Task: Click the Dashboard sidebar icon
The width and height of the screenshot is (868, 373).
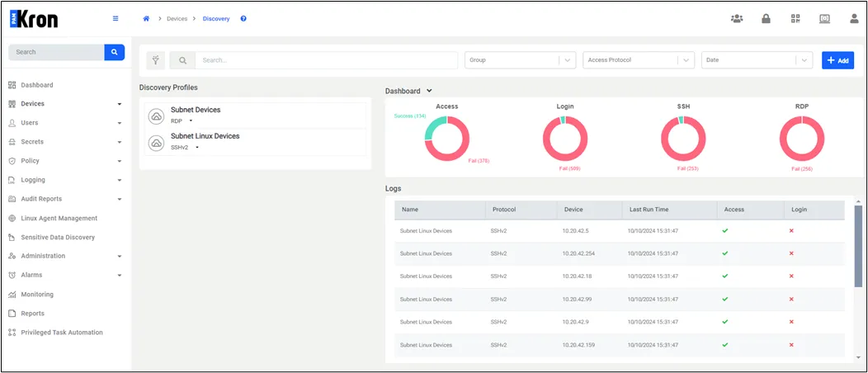Action: pyautogui.click(x=12, y=85)
